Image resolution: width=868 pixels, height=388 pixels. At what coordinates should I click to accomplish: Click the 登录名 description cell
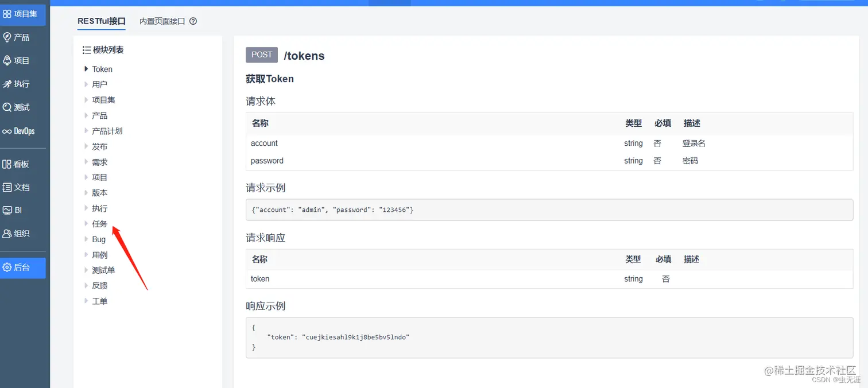click(694, 143)
